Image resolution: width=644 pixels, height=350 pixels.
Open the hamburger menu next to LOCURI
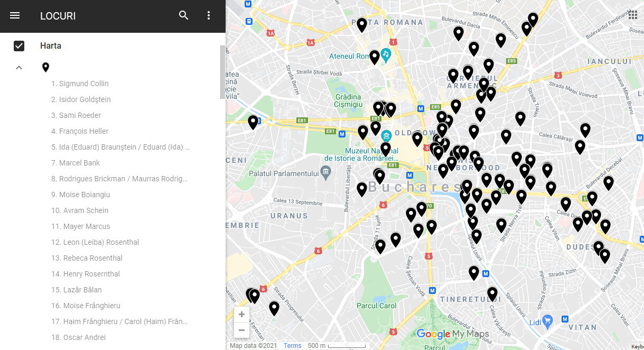tap(15, 16)
